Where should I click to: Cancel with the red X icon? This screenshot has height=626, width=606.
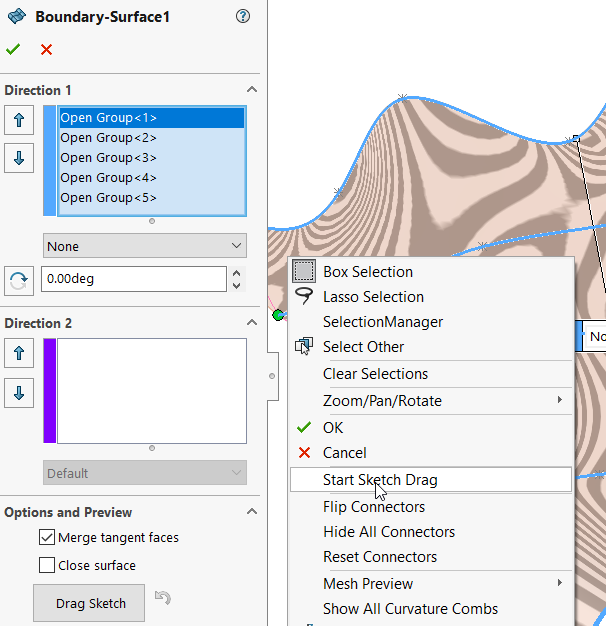(x=46, y=50)
